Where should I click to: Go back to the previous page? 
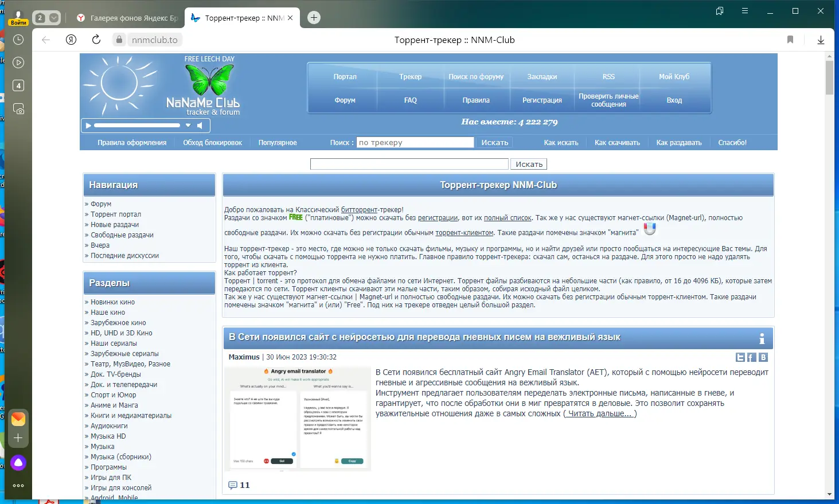pos(46,40)
